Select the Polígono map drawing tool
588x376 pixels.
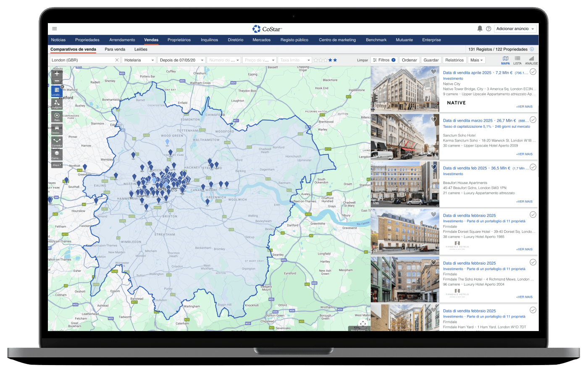tap(57, 103)
